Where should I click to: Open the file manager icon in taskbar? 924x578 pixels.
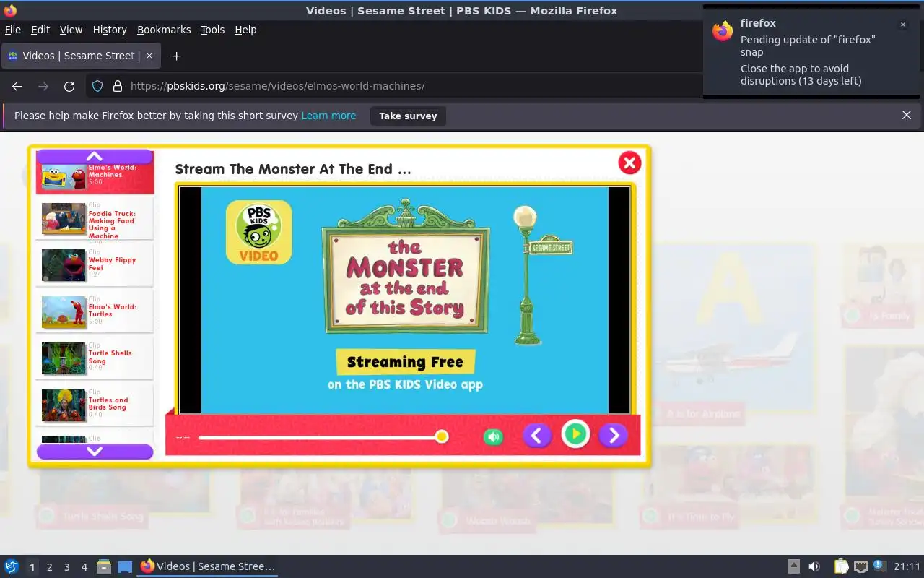(104, 567)
